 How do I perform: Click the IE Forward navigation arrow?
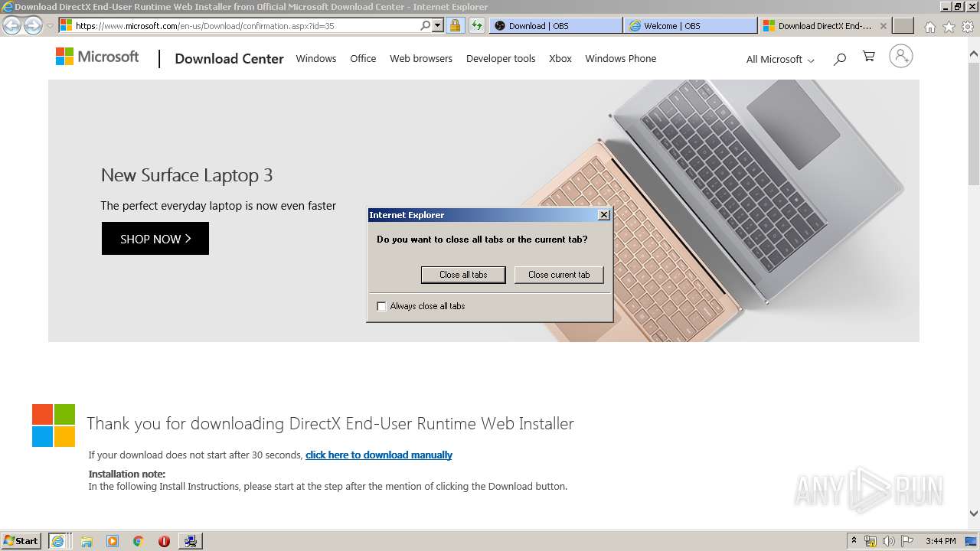(33, 25)
